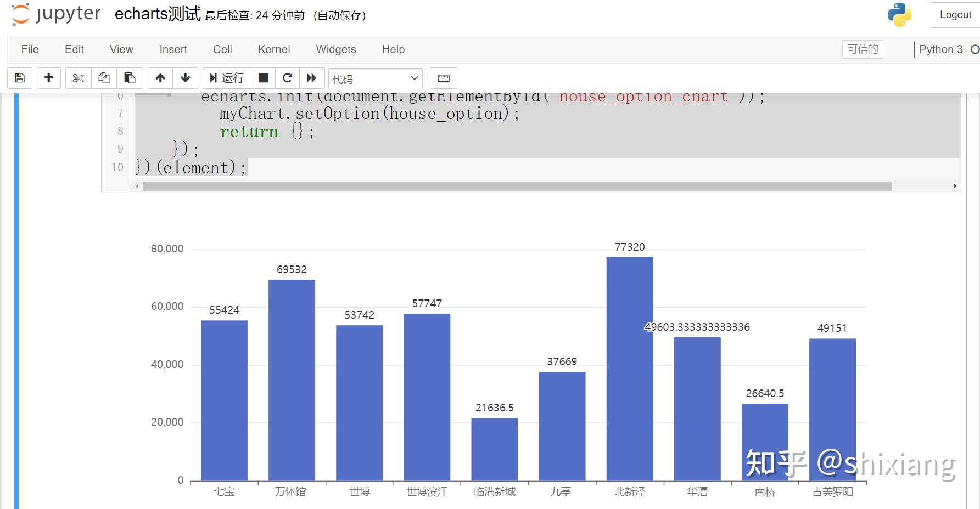Restart the kernel icon
Screen dimensions: 980x509
287,78
